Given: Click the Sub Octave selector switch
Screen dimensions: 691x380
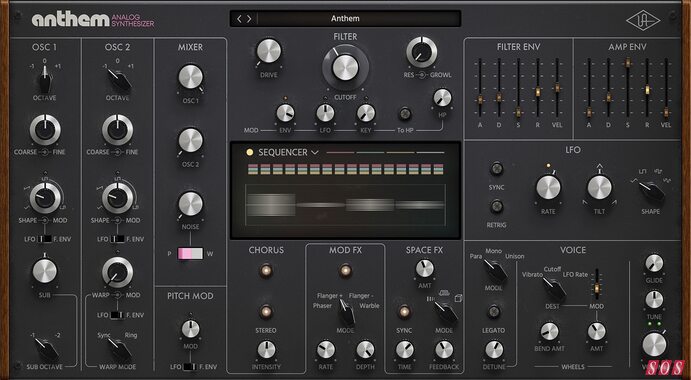Looking at the screenshot, I should (47, 350).
